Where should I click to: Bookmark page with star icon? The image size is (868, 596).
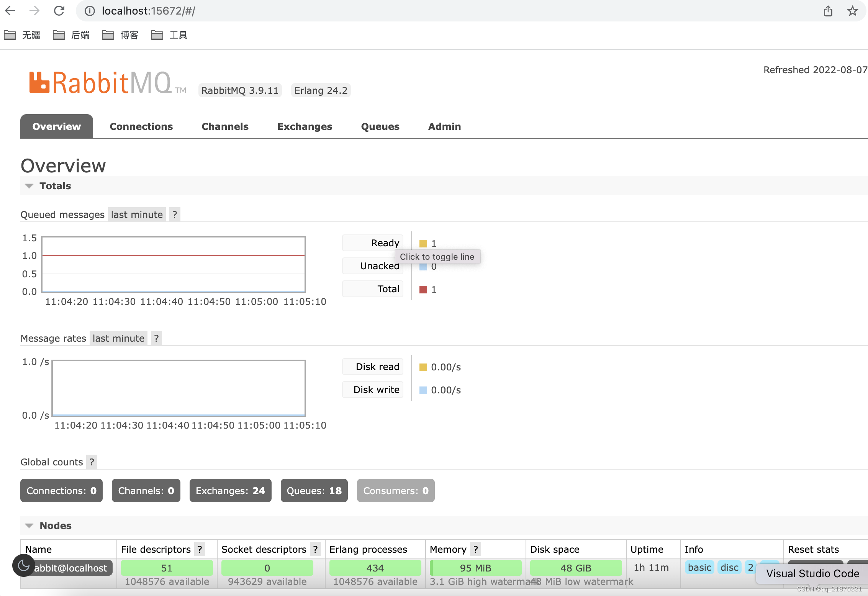coord(852,11)
